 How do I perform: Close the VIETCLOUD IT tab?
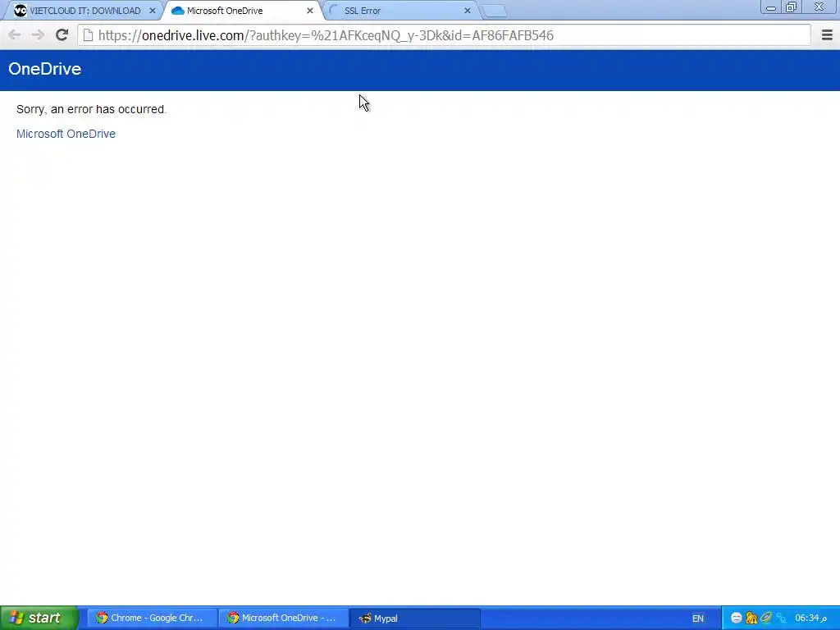(x=152, y=11)
